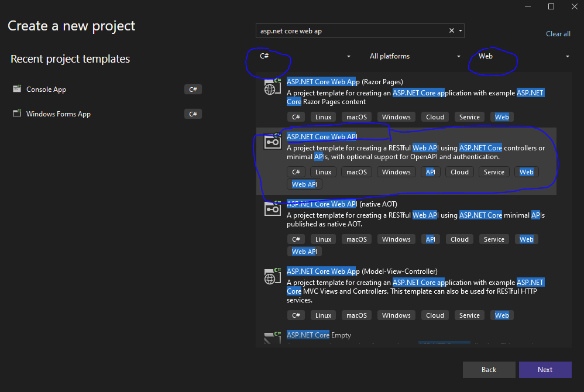584x392 pixels.
Task: Click the C# tag in the native AOT template
Action: pos(296,239)
